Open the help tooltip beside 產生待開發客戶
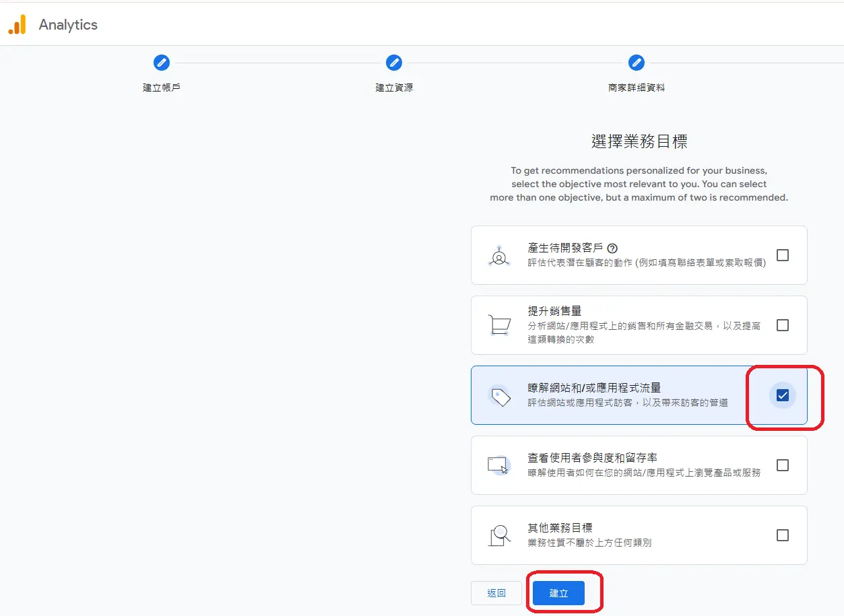The image size is (844, 616). [x=612, y=248]
